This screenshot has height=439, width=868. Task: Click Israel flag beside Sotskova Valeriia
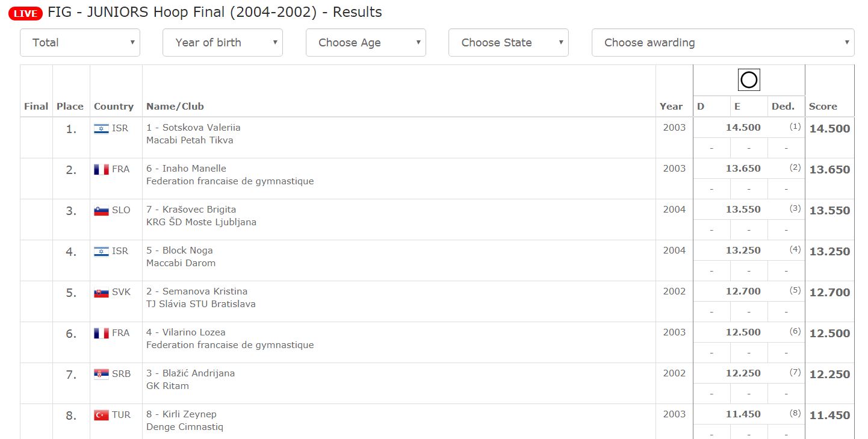click(101, 128)
